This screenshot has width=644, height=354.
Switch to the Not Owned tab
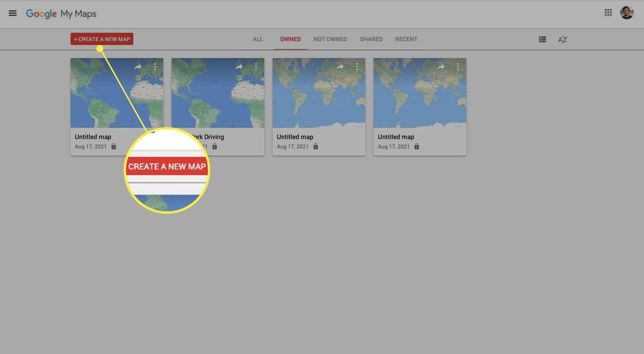[x=330, y=39]
